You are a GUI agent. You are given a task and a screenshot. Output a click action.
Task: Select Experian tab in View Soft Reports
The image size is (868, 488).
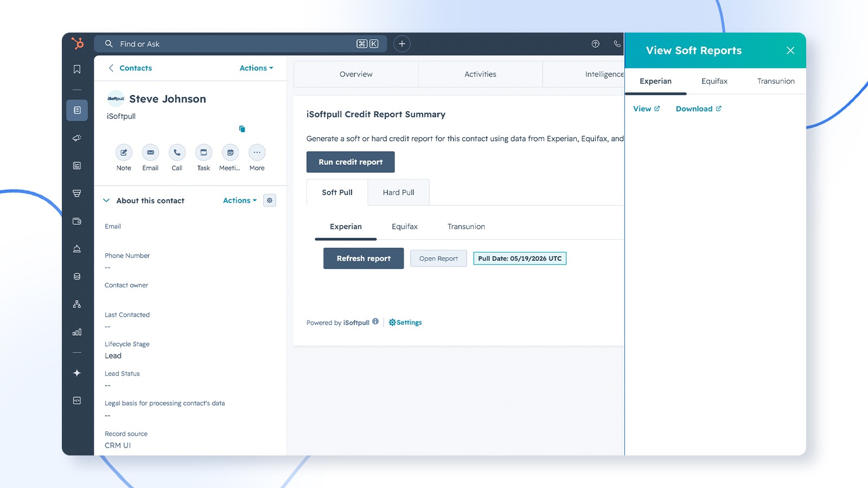(655, 81)
